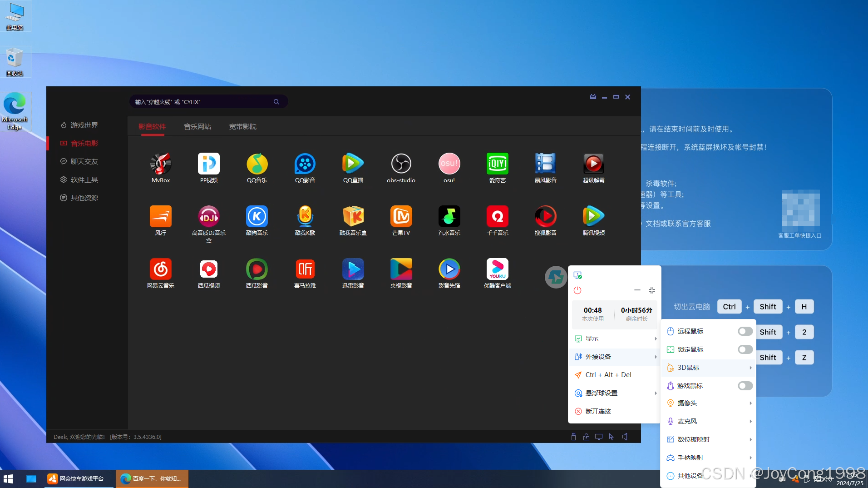This screenshot has height=488, width=868.
Task: Open 西瓜影音 player
Action: click(257, 273)
